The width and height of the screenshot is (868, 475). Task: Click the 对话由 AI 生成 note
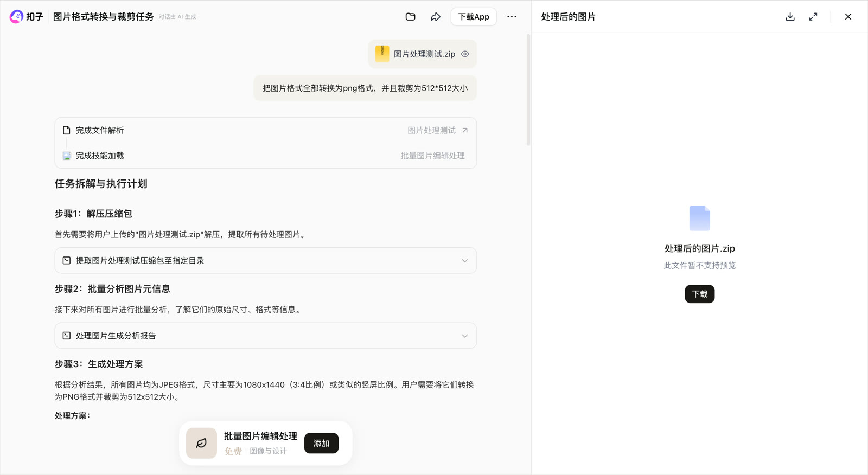177,17
